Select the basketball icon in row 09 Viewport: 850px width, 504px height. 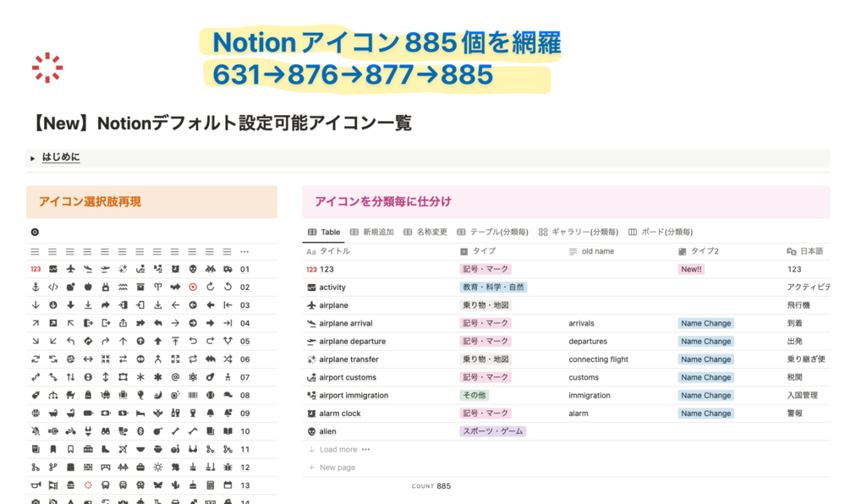[36, 413]
